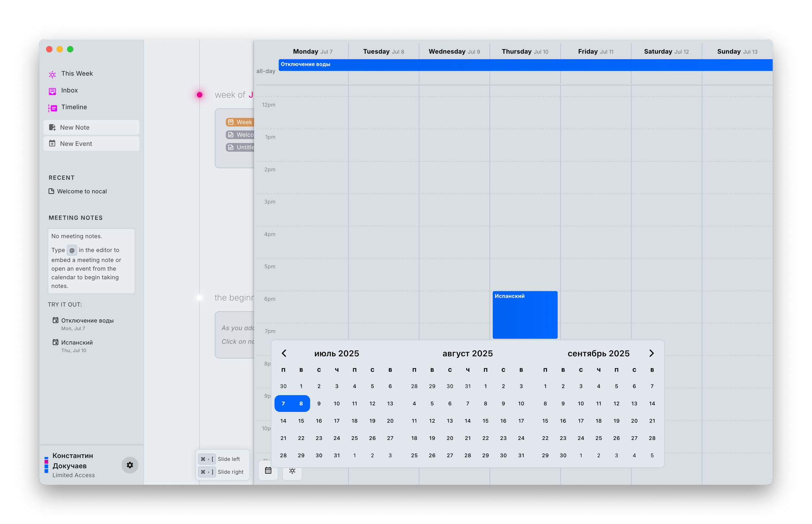The image size is (812, 524).
Task: Advance months with right chevron
Action: tap(651, 353)
